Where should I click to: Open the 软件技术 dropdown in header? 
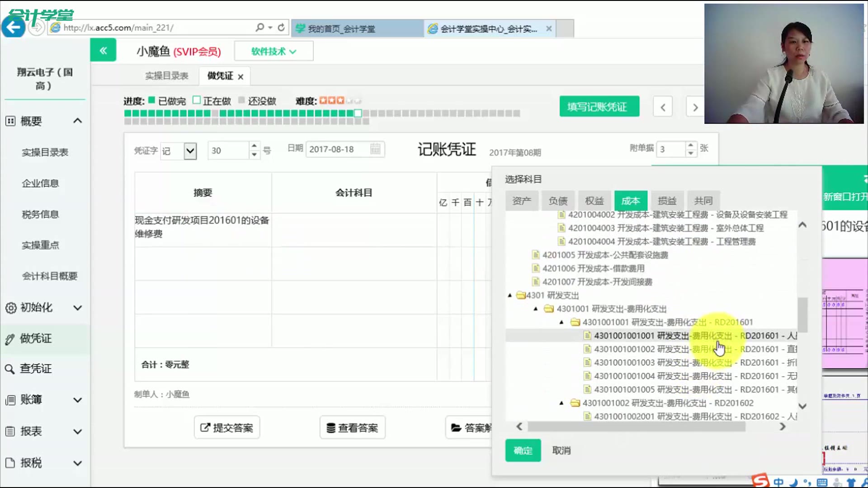[x=273, y=51]
